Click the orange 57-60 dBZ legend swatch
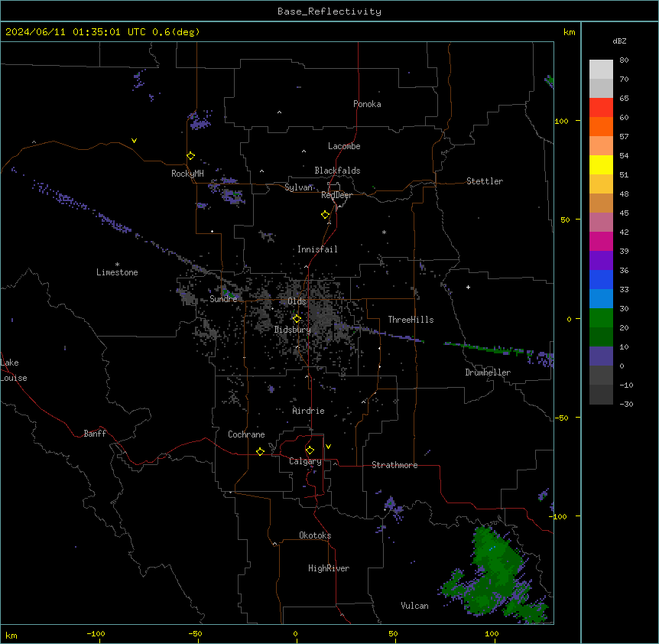This screenshot has height=644, width=659. pos(601,126)
